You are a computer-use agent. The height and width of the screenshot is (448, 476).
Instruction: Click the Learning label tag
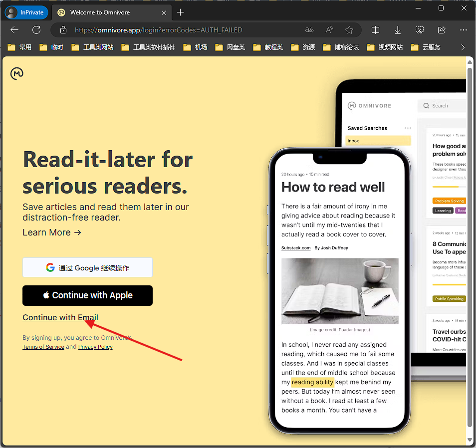pos(443,211)
